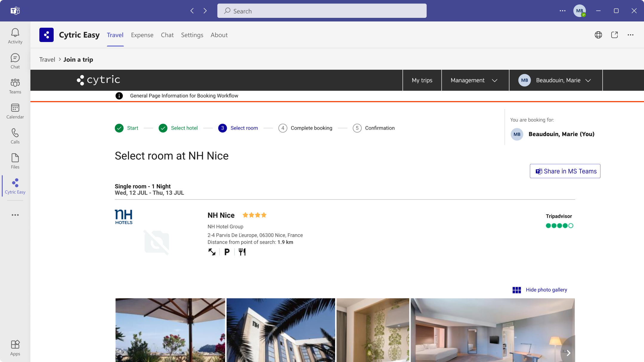Show more apps ellipsis in sidebar
This screenshot has width=644, height=362.
15,215
